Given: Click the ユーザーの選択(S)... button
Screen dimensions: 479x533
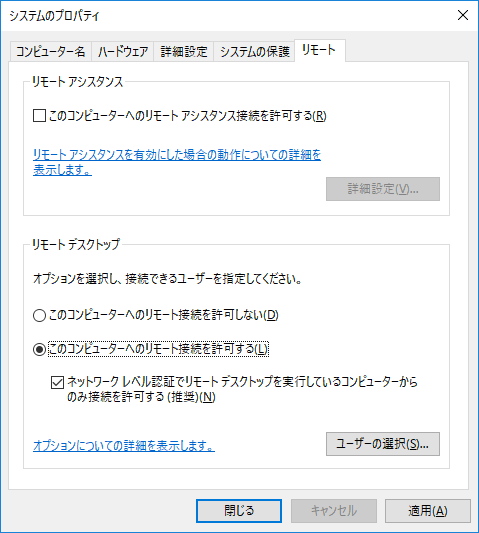Looking at the screenshot, I should click(x=383, y=444).
